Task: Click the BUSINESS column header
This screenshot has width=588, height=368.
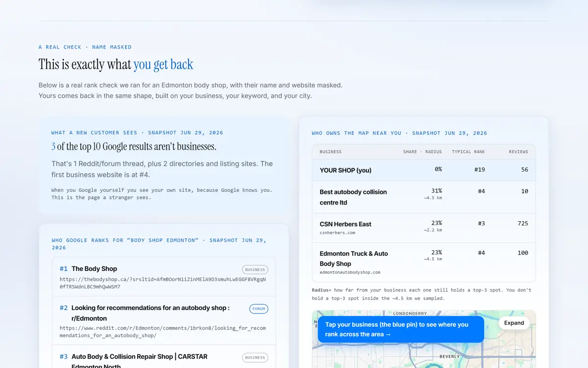Action: (331, 152)
